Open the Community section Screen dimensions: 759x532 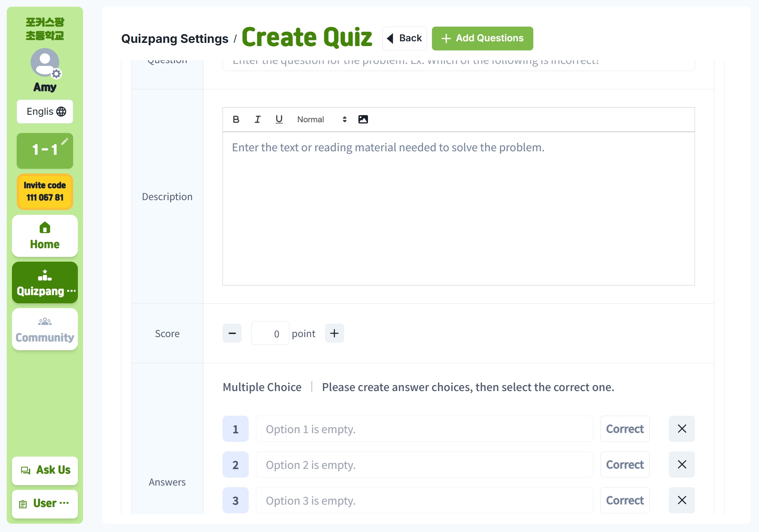[45, 329]
